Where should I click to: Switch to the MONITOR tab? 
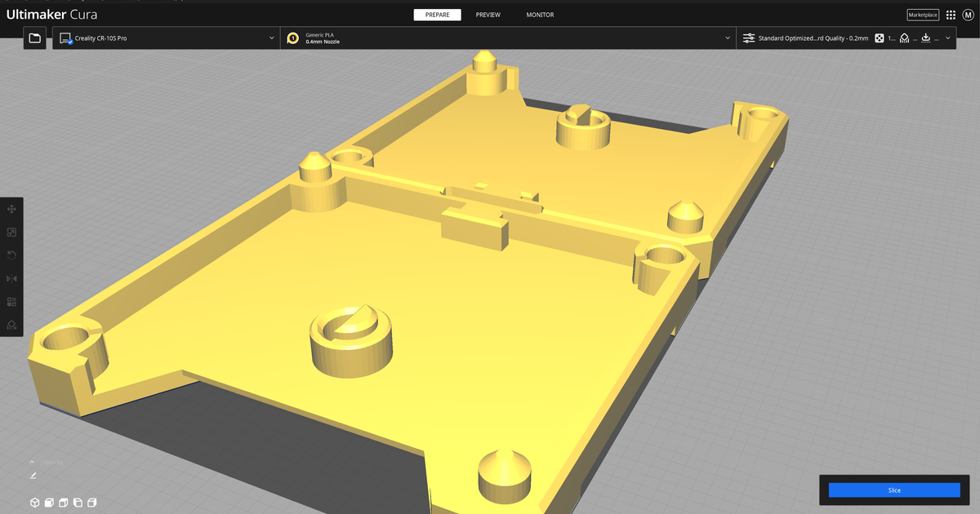click(x=539, y=14)
